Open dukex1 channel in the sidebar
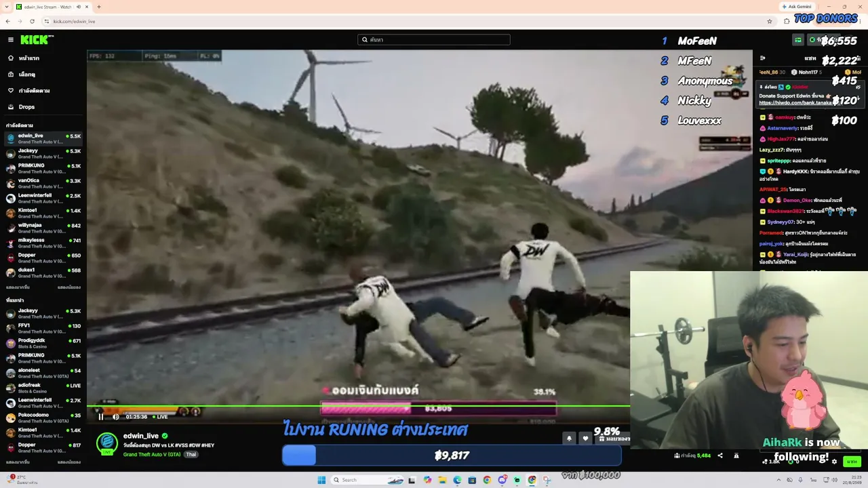The height and width of the screenshot is (488, 868). 43,272
